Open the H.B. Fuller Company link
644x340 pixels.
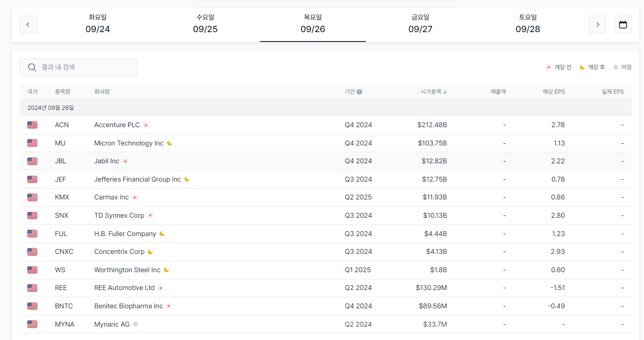125,234
